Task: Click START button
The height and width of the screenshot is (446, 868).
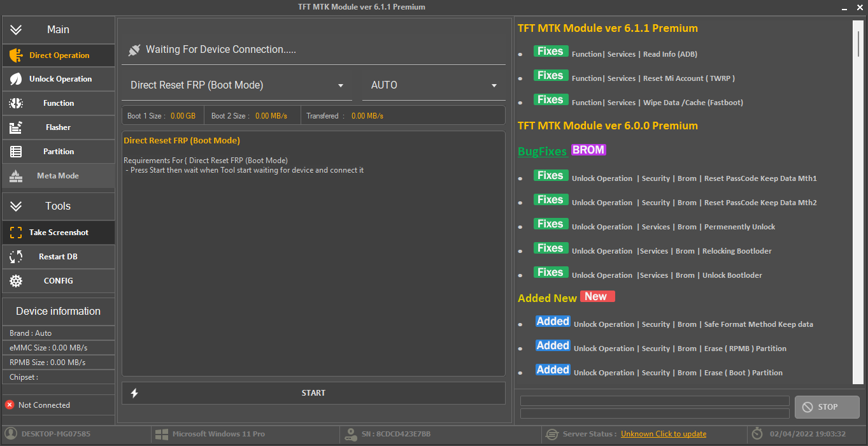Action: 313,393
